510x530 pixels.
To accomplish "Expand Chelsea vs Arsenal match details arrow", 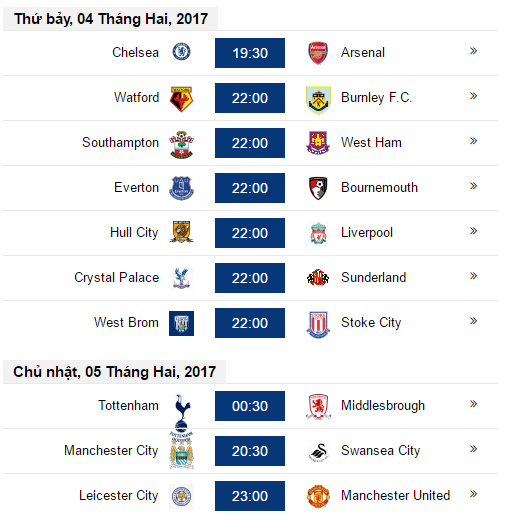I will 473,51.
